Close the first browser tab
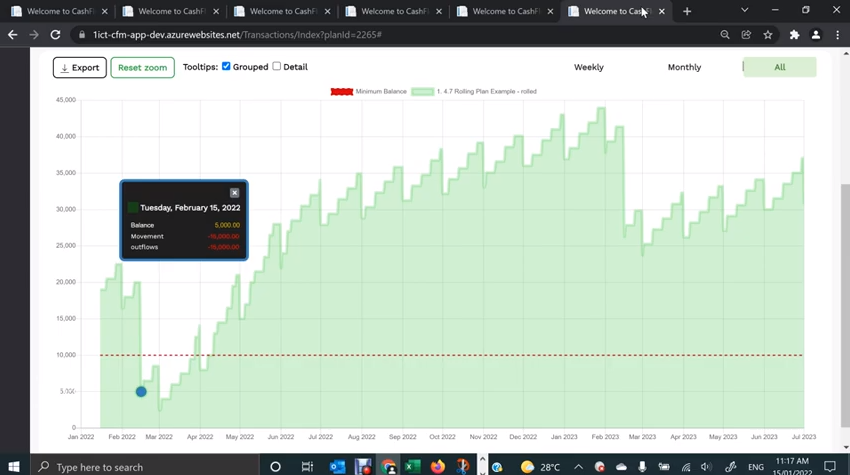 (105, 11)
